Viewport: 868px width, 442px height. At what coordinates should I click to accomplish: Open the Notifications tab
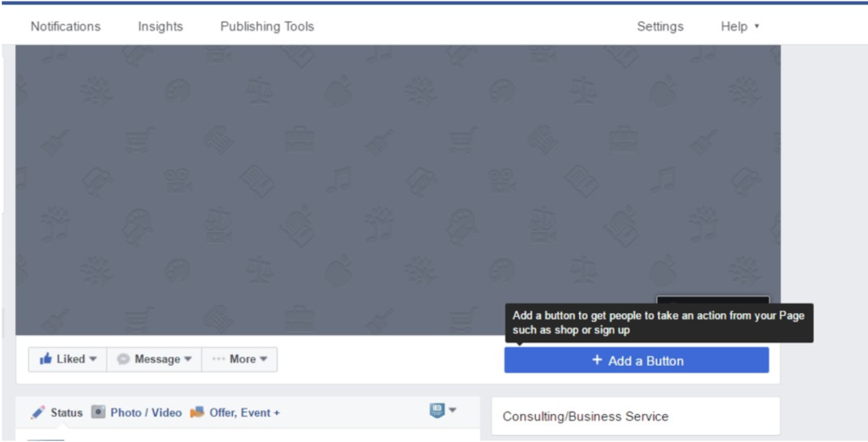pyautogui.click(x=65, y=26)
